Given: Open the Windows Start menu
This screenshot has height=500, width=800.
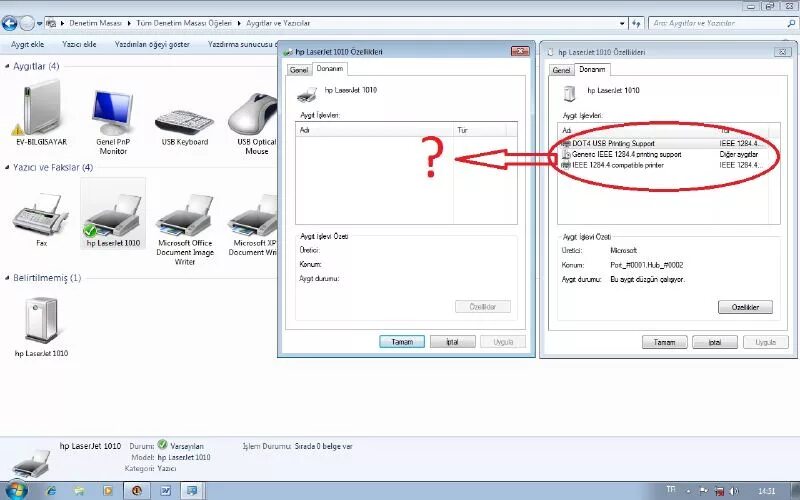Looking at the screenshot, I should [15, 490].
